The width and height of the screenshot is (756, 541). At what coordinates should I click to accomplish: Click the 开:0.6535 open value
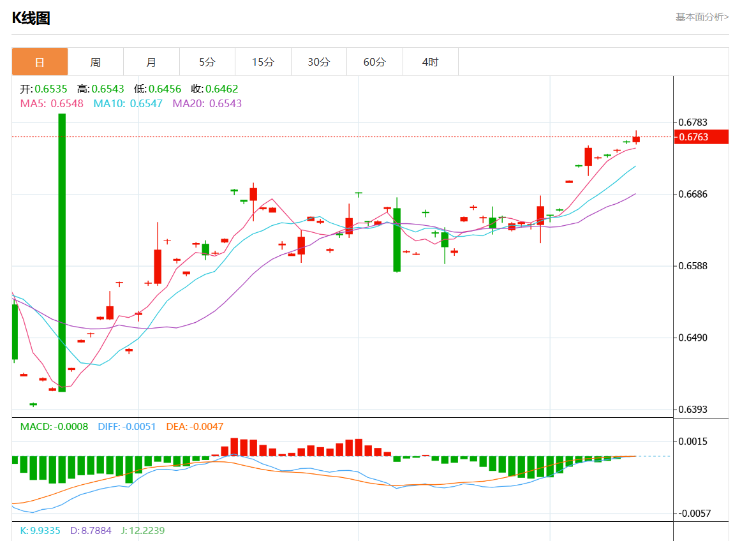click(43, 89)
